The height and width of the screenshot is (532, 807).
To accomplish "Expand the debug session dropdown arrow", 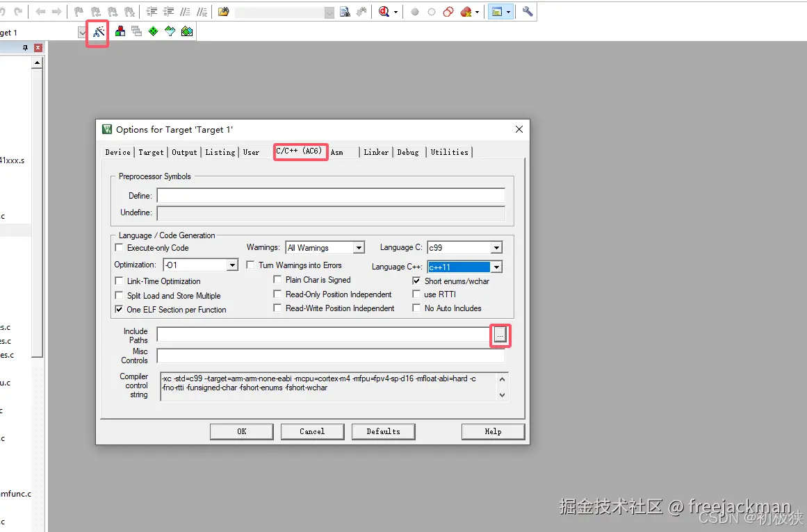I will (396, 12).
